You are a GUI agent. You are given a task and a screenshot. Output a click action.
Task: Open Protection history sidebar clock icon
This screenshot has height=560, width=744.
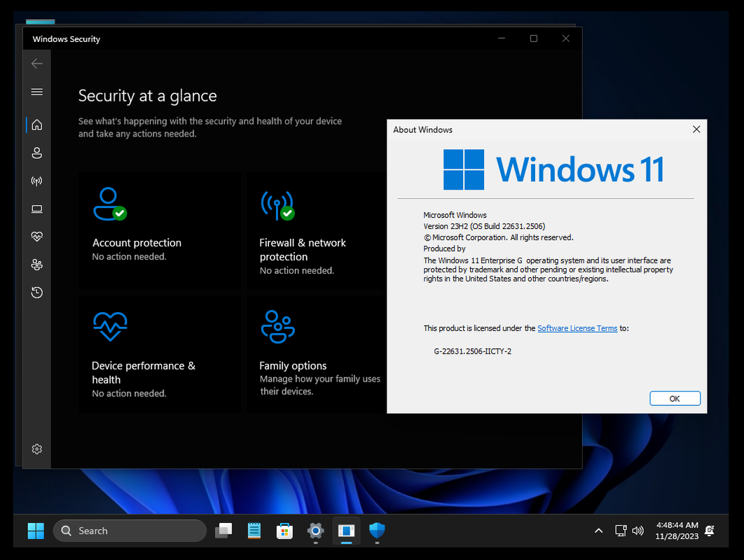click(36, 293)
